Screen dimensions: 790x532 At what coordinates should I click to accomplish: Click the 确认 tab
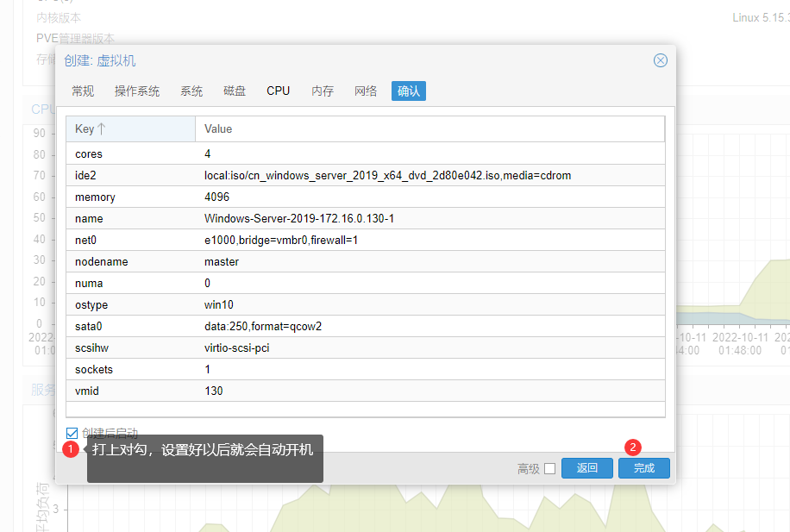pyautogui.click(x=409, y=91)
